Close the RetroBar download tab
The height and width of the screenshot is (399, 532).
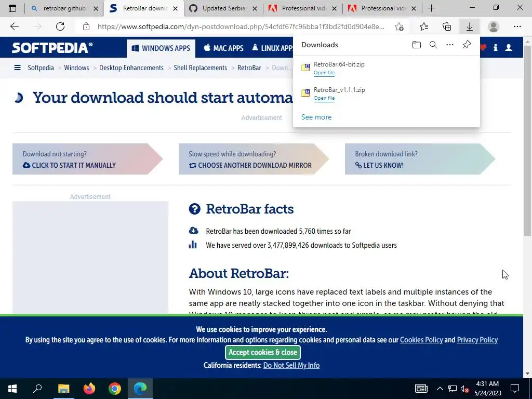pyautogui.click(x=176, y=8)
